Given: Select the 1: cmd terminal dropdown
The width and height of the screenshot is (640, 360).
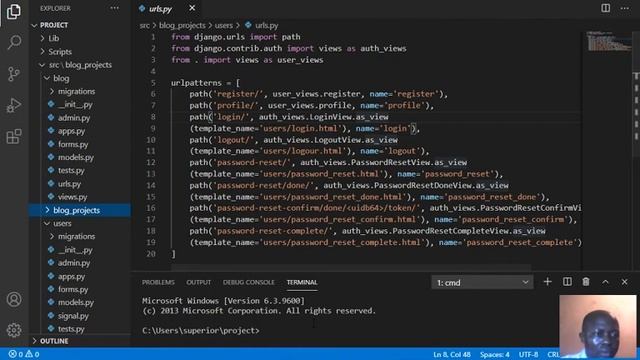Looking at the screenshot, I should (x=482, y=282).
